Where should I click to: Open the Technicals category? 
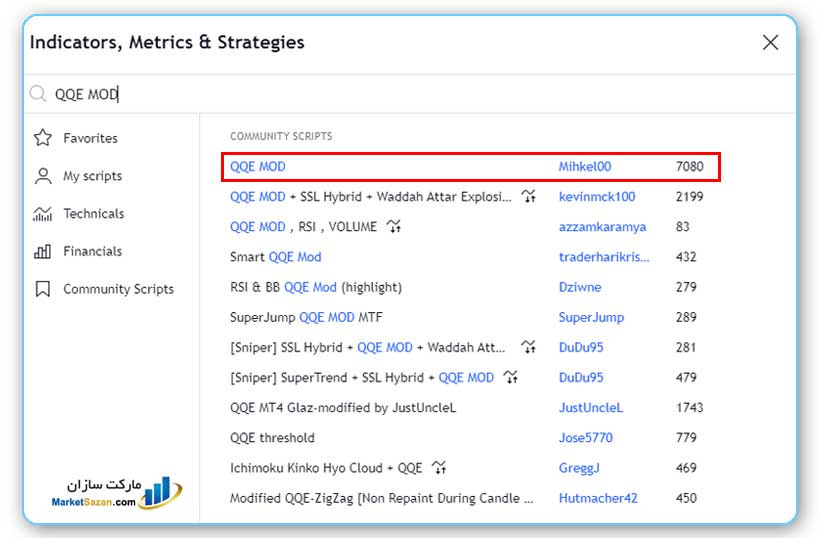pos(93,214)
